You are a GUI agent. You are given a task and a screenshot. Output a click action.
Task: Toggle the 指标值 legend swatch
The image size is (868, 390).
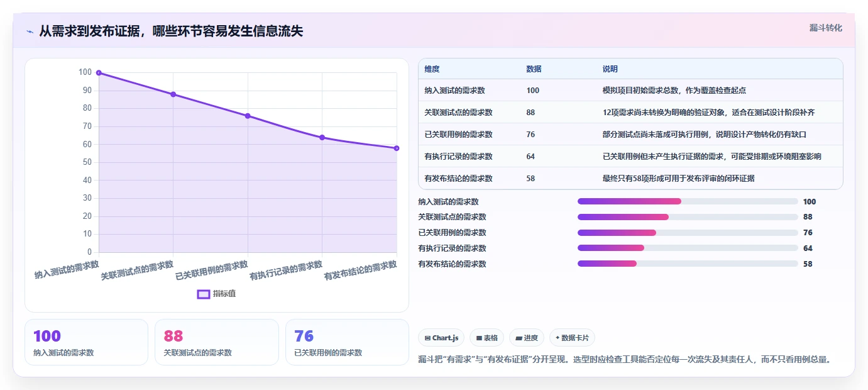204,294
